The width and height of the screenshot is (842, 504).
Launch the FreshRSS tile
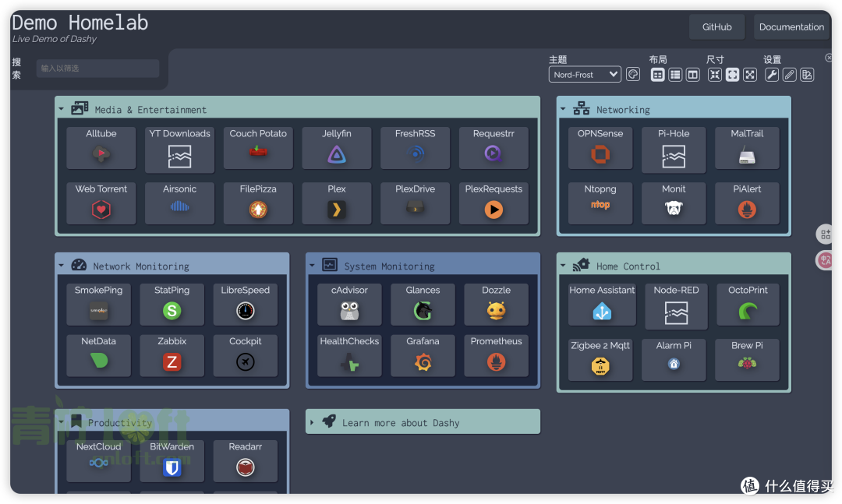coord(415,147)
